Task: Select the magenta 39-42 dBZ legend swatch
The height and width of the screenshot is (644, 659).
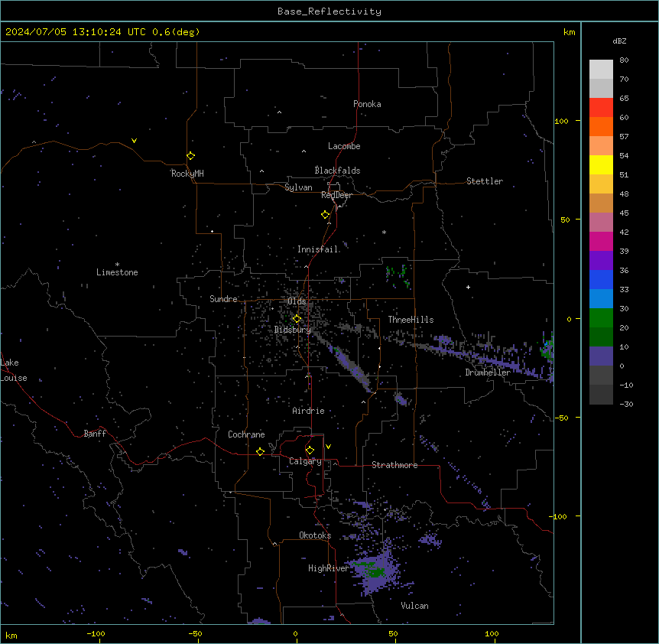Action: point(601,242)
